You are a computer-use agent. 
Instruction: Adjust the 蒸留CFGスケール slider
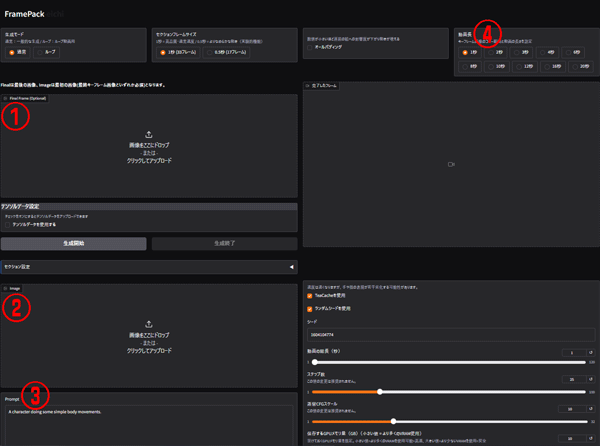point(450,422)
